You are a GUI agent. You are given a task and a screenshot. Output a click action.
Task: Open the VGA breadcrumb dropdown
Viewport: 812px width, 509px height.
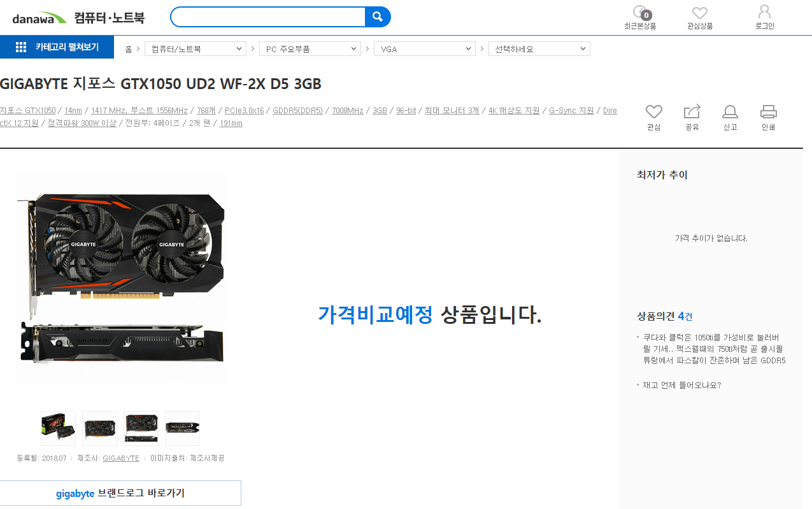pyautogui.click(x=425, y=49)
